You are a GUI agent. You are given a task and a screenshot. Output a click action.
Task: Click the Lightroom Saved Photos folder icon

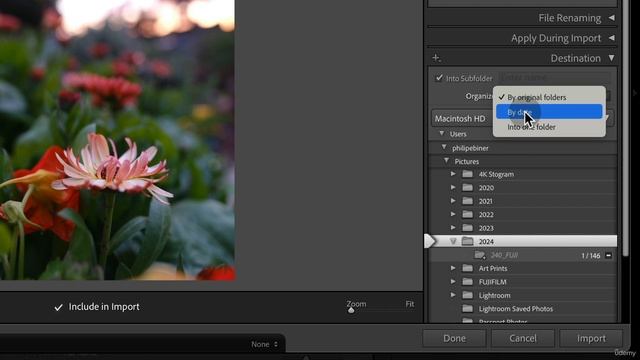tap(467, 309)
